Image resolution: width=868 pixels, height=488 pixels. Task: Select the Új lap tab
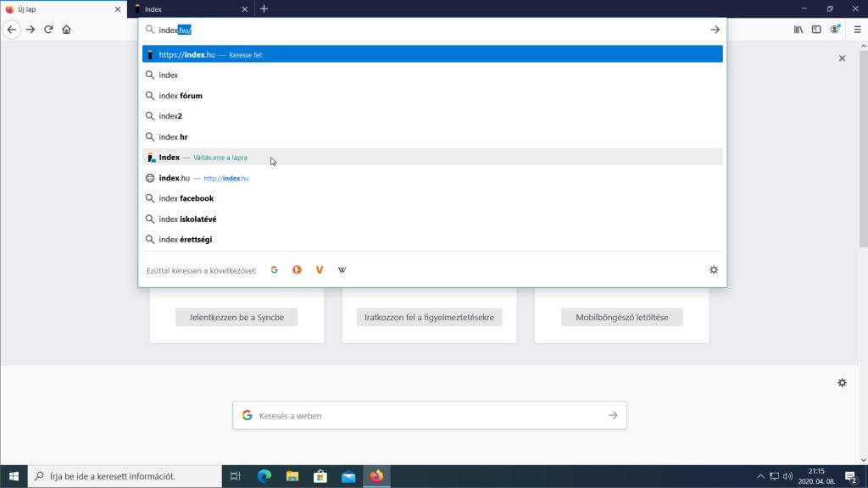(x=64, y=8)
